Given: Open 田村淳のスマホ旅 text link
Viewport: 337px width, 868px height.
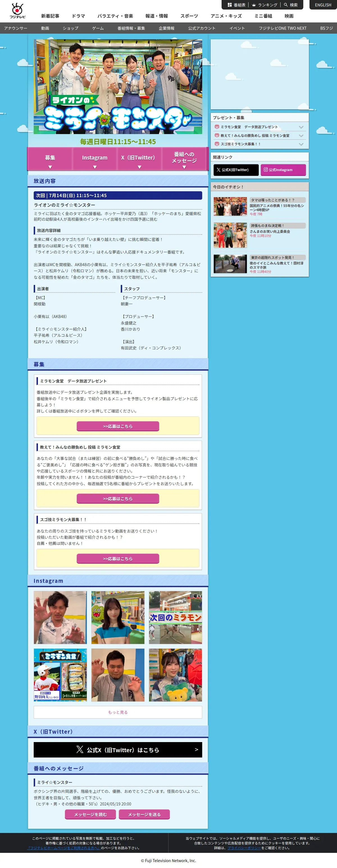Looking at the screenshot, I should tap(277, 265).
